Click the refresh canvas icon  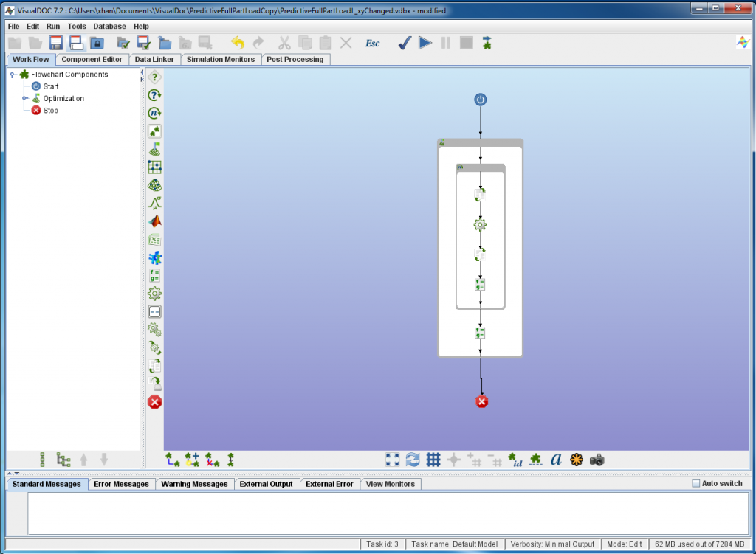[x=413, y=460]
